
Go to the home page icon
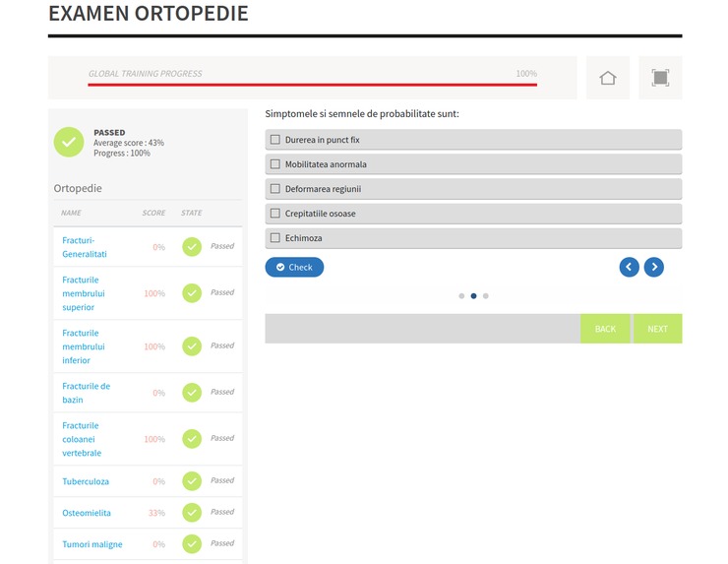pyautogui.click(x=607, y=78)
